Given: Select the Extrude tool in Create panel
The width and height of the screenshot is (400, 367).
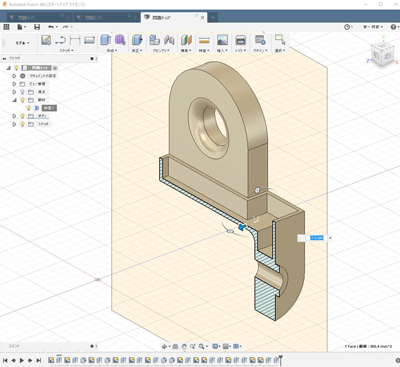Looking at the screenshot, I should click(x=105, y=40).
